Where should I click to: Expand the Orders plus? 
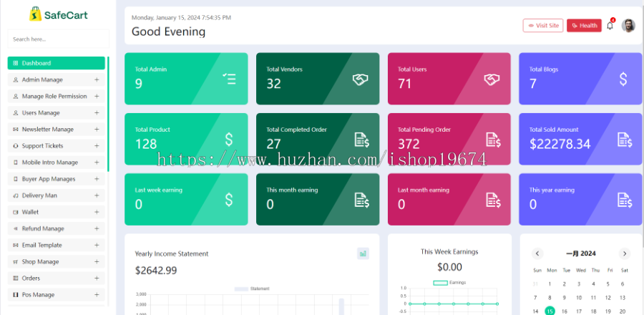click(97, 278)
